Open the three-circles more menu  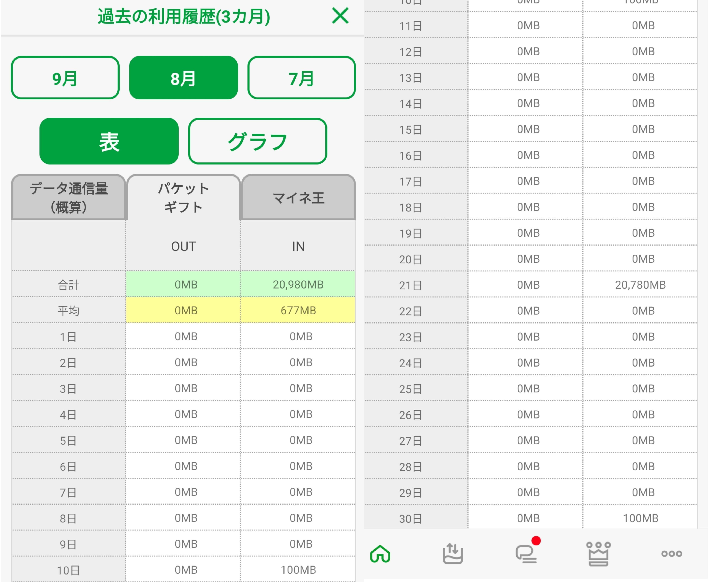(671, 554)
